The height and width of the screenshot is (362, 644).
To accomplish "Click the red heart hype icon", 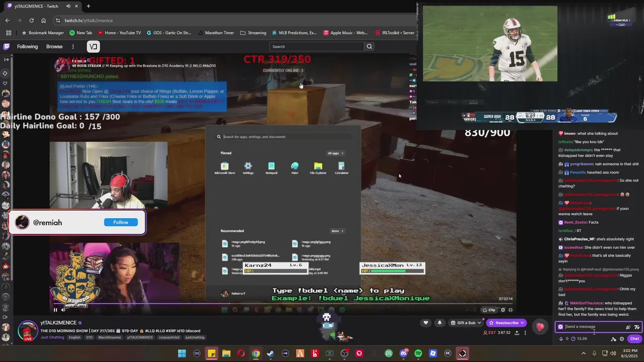I will [x=540, y=327].
